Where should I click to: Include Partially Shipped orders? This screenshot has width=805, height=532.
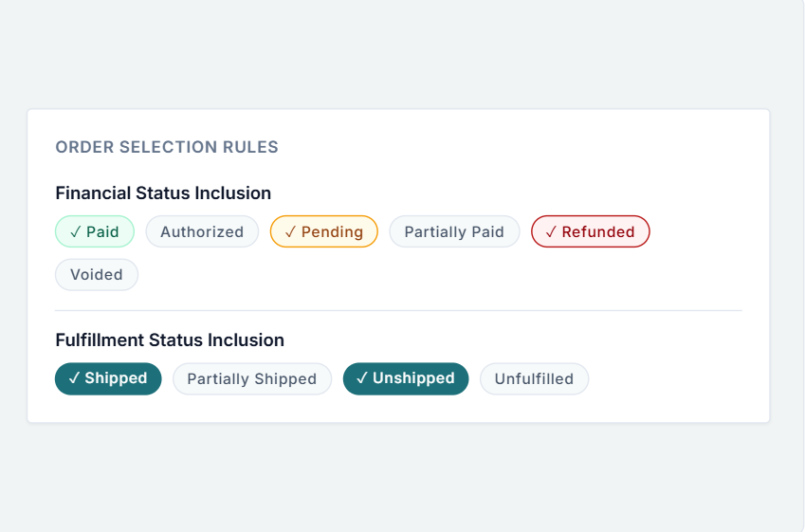pos(252,379)
